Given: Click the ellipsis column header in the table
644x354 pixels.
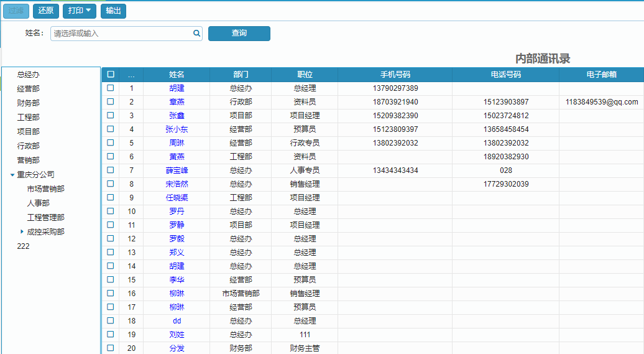Looking at the screenshot, I should [131, 75].
